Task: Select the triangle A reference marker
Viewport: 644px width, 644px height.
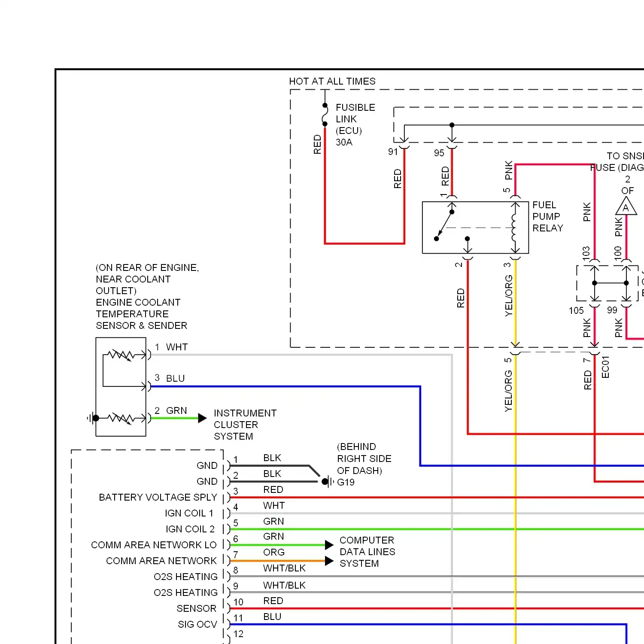Action: [x=626, y=206]
